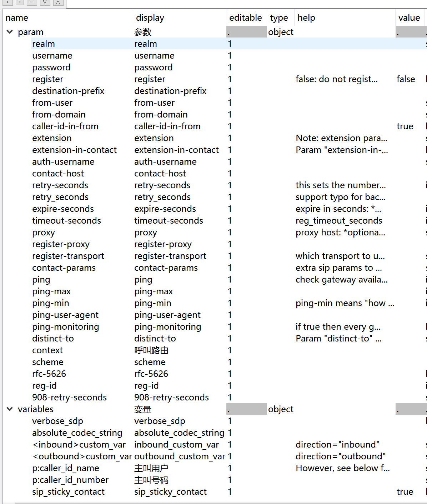Select extension-in-contact in the name column
This screenshot has width=427, height=504.
click(74, 150)
